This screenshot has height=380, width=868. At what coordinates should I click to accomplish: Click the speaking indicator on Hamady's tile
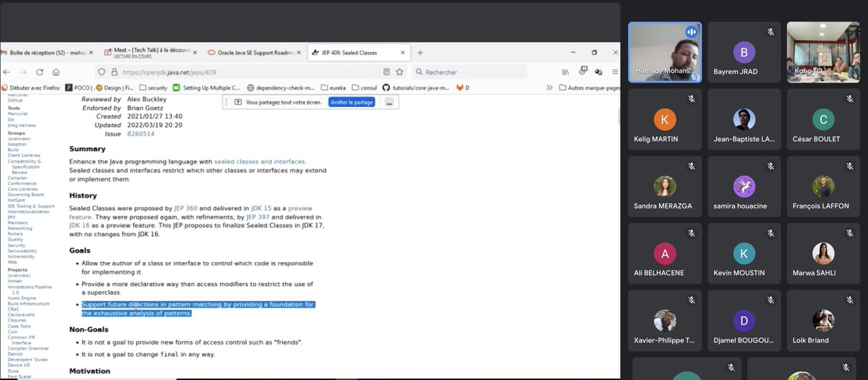pos(691,32)
